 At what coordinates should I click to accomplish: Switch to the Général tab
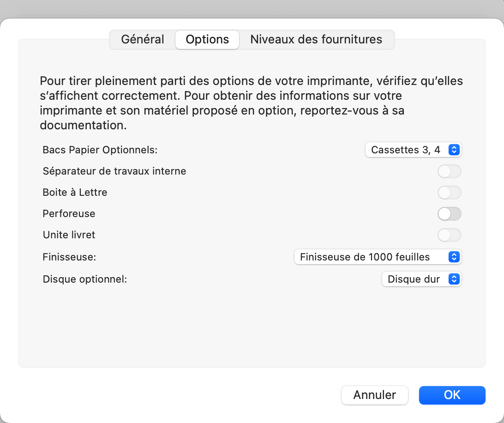(x=143, y=40)
